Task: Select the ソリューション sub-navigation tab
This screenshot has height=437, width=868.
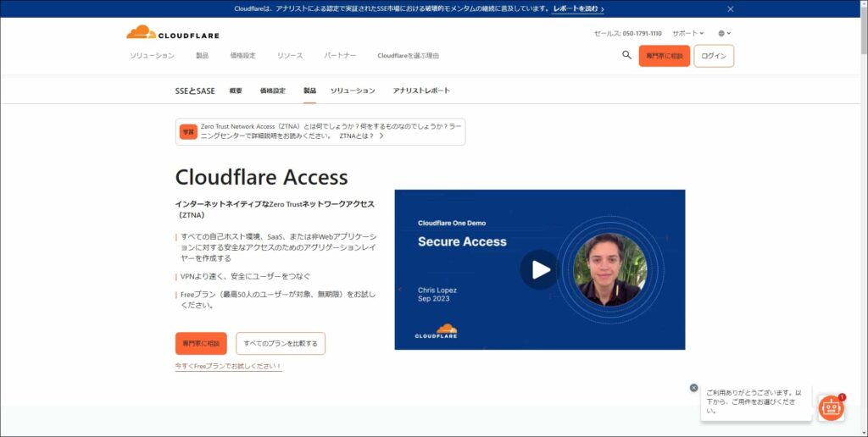Action: tap(353, 91)
